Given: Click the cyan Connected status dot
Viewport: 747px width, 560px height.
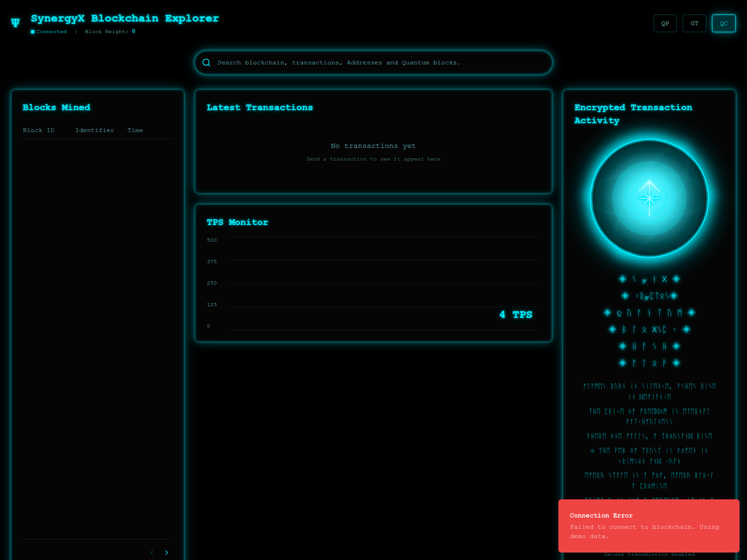Looking at the screenshot, I should coord(33,32).
